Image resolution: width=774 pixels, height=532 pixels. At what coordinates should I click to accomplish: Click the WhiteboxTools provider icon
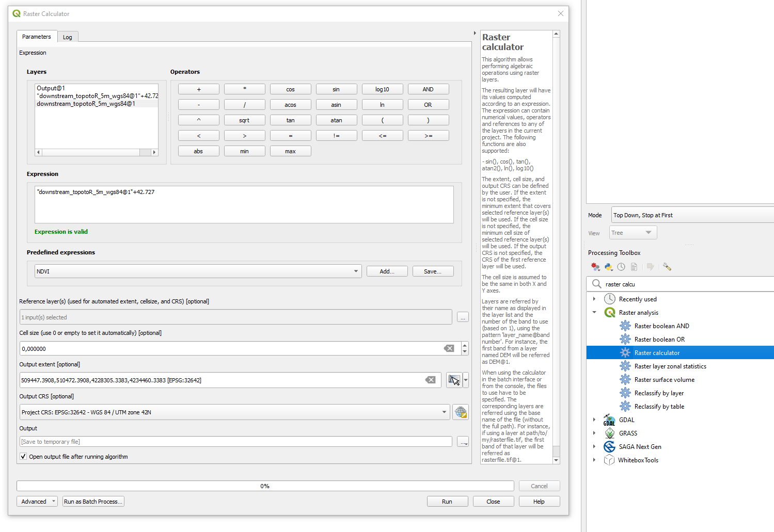tap(609, 460)
